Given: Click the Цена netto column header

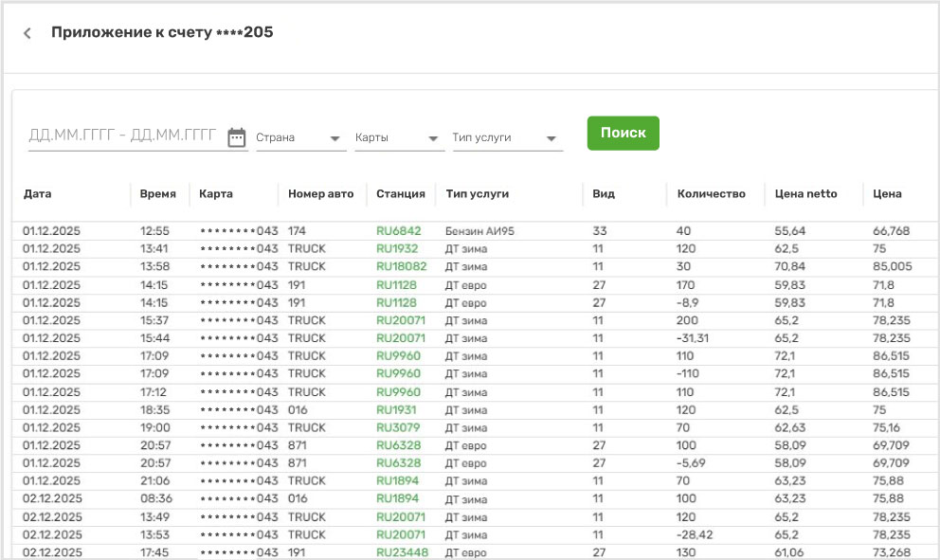Looking at the screenshot, I should (x=805, y=194).
